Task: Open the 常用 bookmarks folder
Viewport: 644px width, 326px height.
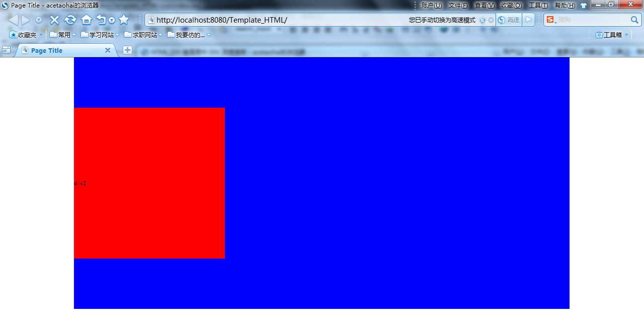Action: [60, 35]
